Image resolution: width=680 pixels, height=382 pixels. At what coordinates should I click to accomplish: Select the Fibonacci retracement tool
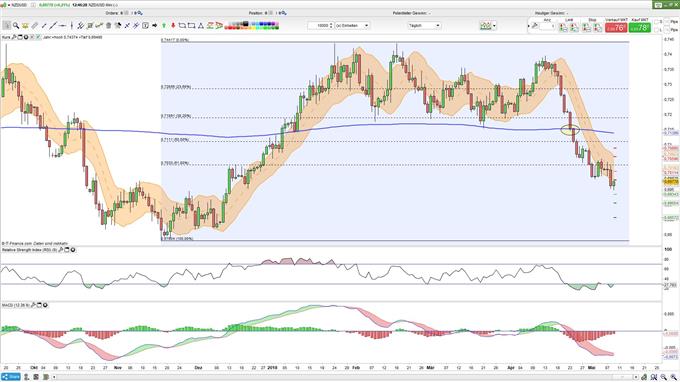point(90,26)
